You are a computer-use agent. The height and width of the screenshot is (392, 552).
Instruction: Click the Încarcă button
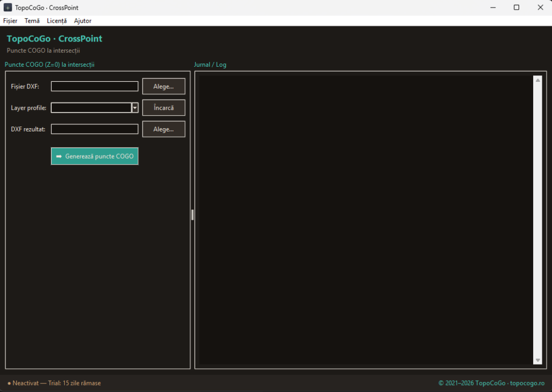coord(164,108)
